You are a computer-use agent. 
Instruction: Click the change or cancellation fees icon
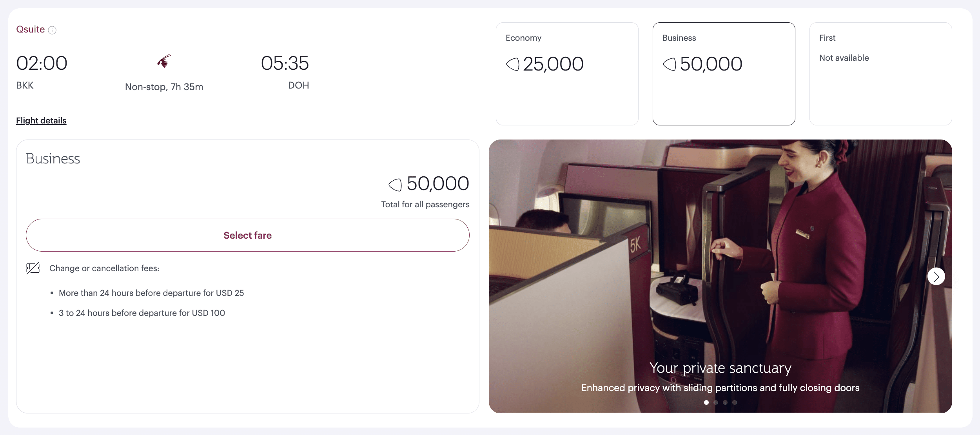pos(33,268)
